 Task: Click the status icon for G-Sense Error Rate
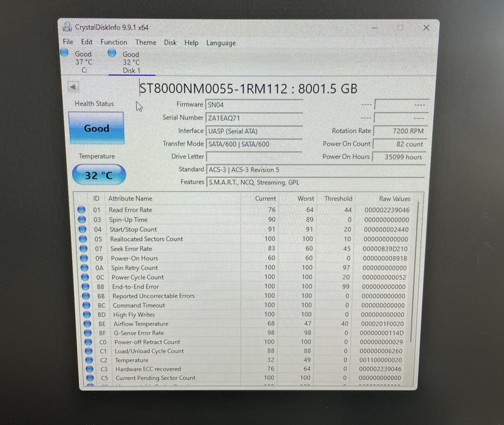point(88,333)
